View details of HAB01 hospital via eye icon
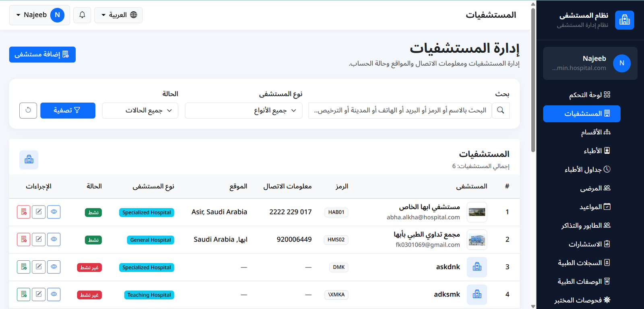644x309 pixels. coord(54,212)
